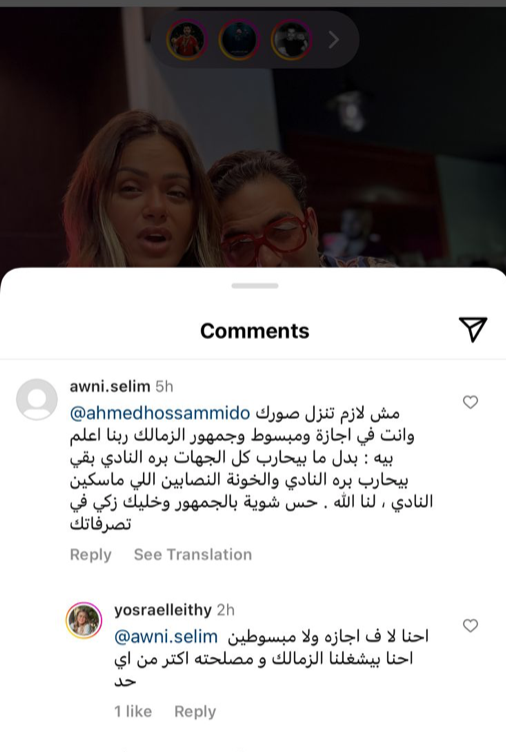506x752 pixels.
Task: See Translation of awni.selim's comment
Action: coord(193,554)
